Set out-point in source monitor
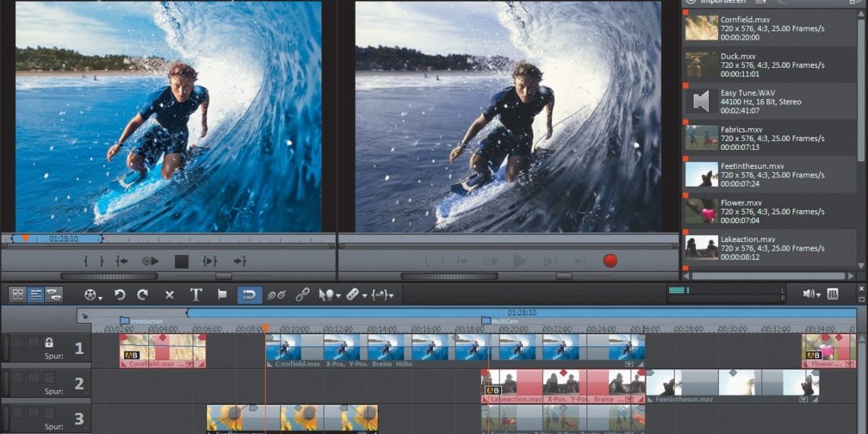This screenshot has width=868, height=434. pos(101,261)
